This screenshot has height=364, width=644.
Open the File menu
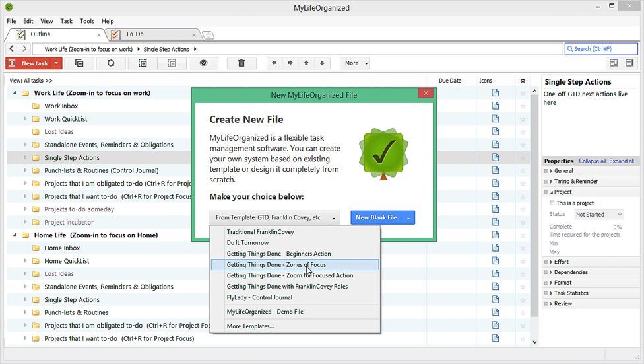[11, 21]
